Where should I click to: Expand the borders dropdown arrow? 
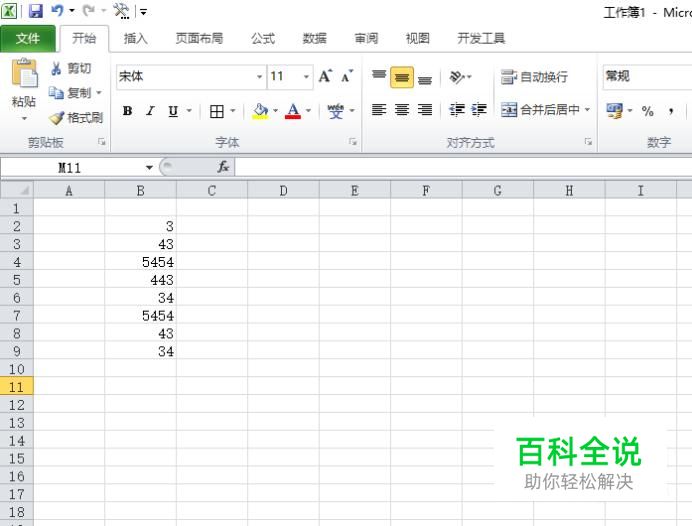233,111
